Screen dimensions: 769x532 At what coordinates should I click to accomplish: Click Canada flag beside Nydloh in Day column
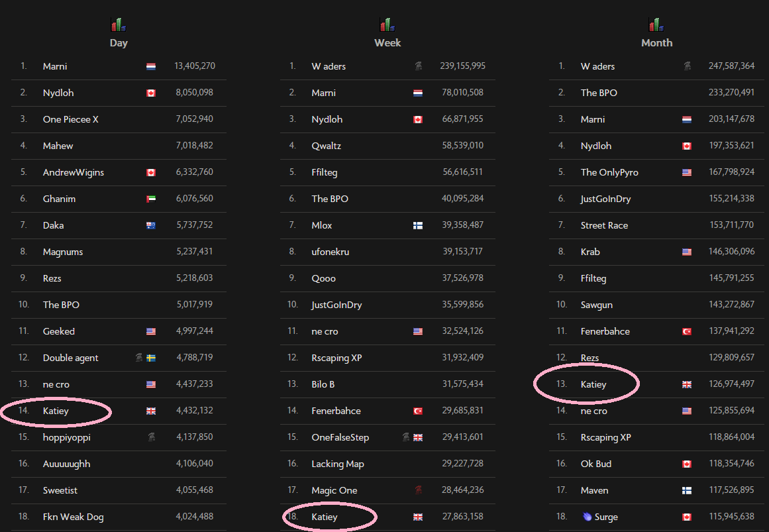click(151, 93)
